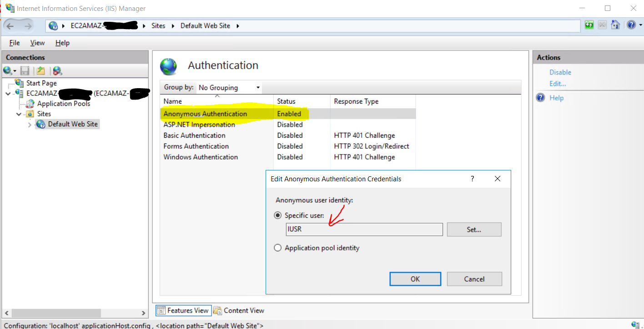Click the dialog's question mark help button

(x=473, y=179)
